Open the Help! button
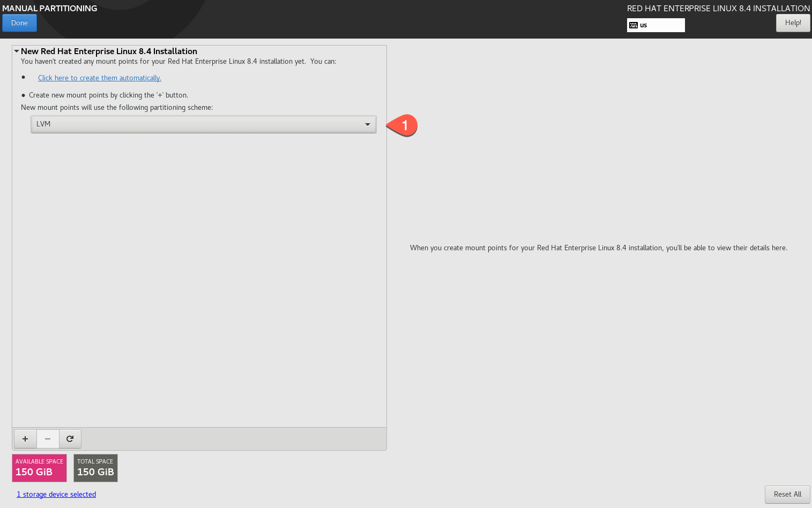812x508 pixels. [793, 23]
